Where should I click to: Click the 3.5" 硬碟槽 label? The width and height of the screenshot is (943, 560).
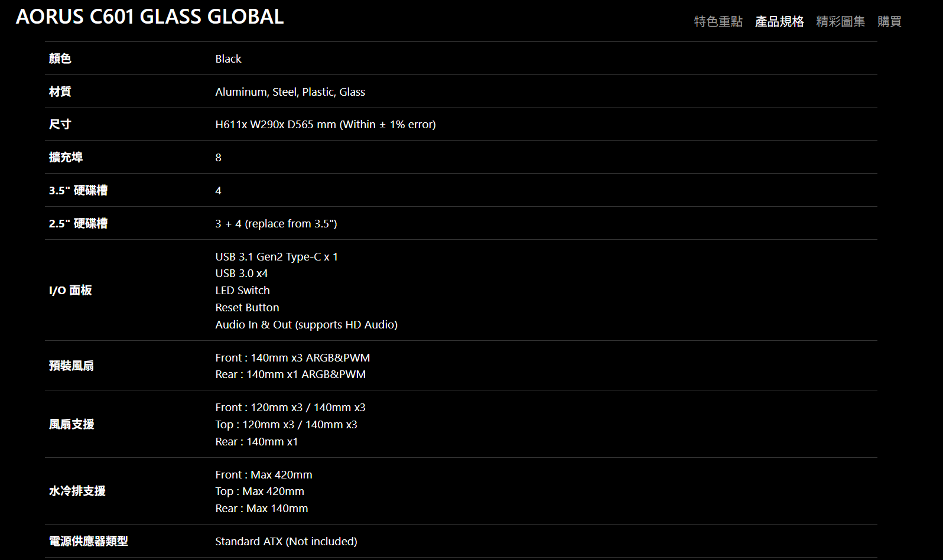click(x=78, y=190)
